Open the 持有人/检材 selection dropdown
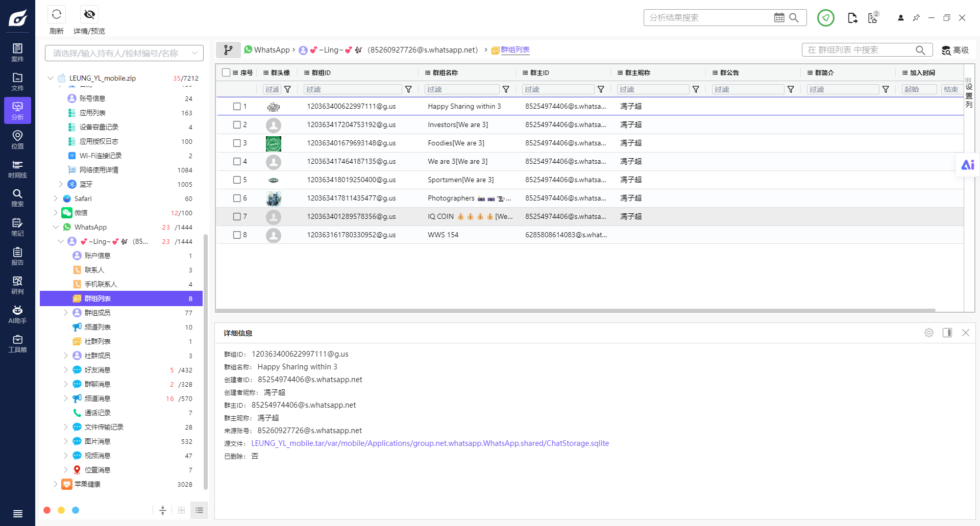Screen dimensions: 980x526 (x=124, y=53)
